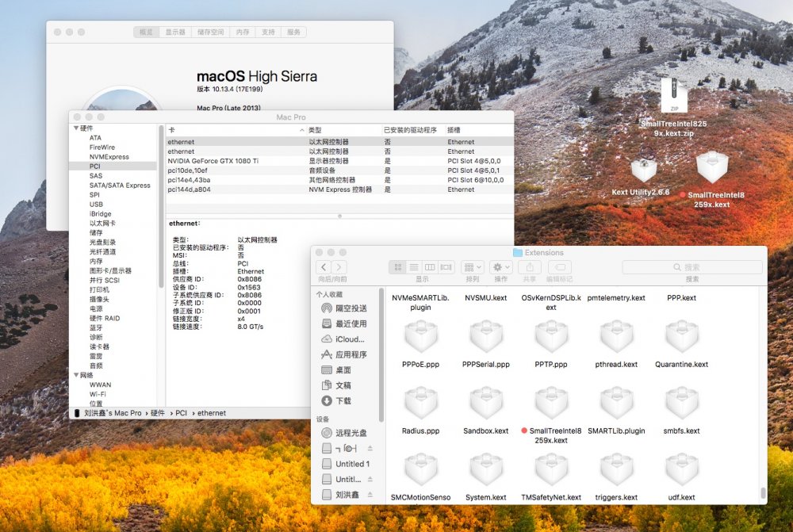Eject the Untitl... disk in Finder sidebar
793x532 pixels.
pos(370,479)
